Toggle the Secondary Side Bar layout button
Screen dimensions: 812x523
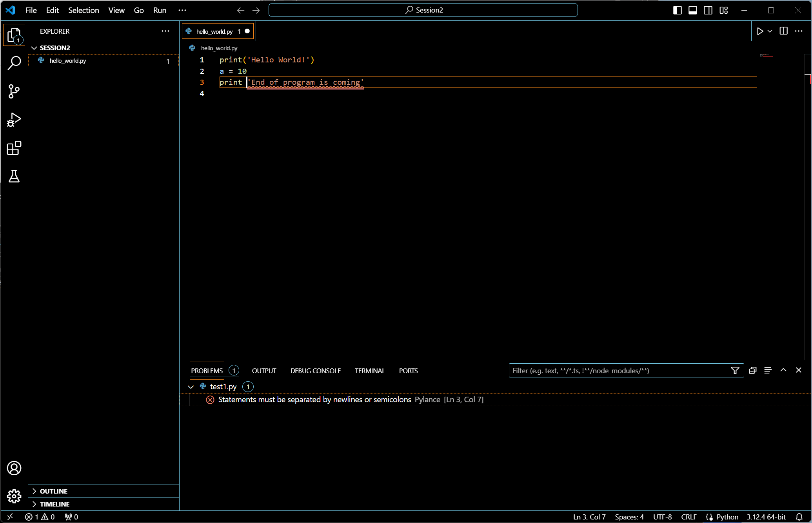(708, 10)
